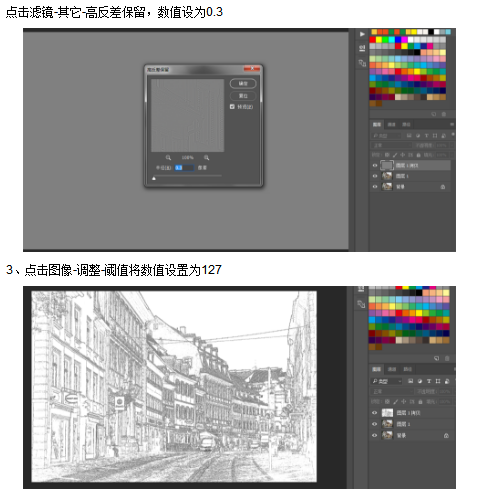Hide 图层 1 layer in High Pass screenshot
The image size is (482, 493).
pos(375,176)
